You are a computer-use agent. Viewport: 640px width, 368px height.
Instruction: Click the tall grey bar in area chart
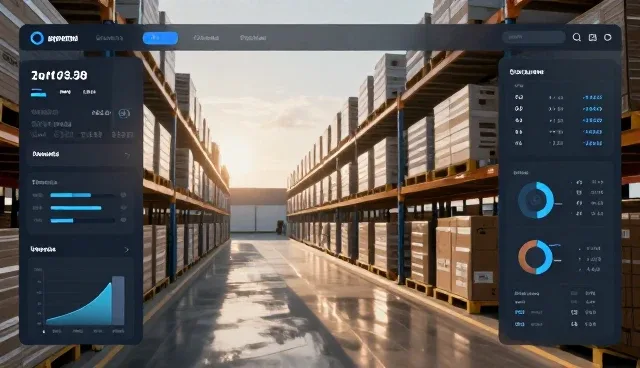coord(118,300)
